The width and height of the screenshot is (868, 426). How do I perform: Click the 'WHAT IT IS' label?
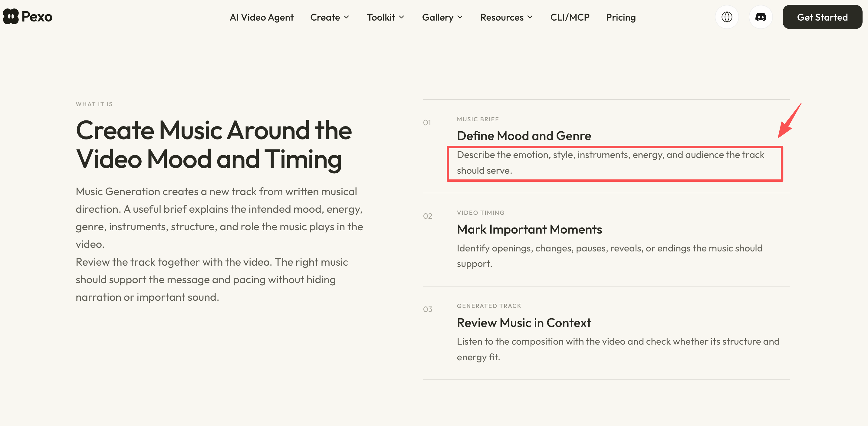[94, 104]
